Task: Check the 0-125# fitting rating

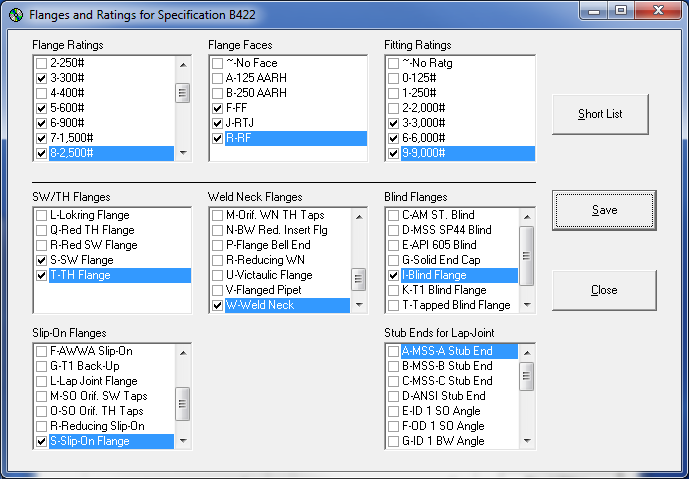Action: (393, 78)
